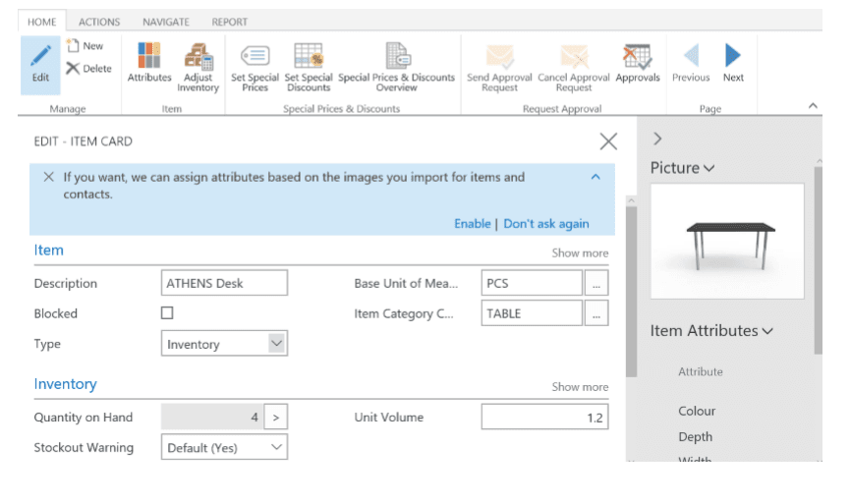Viewport: 850px width, 504px height.
Task: Click the Enable link in notification
Action: click(472, 224)
